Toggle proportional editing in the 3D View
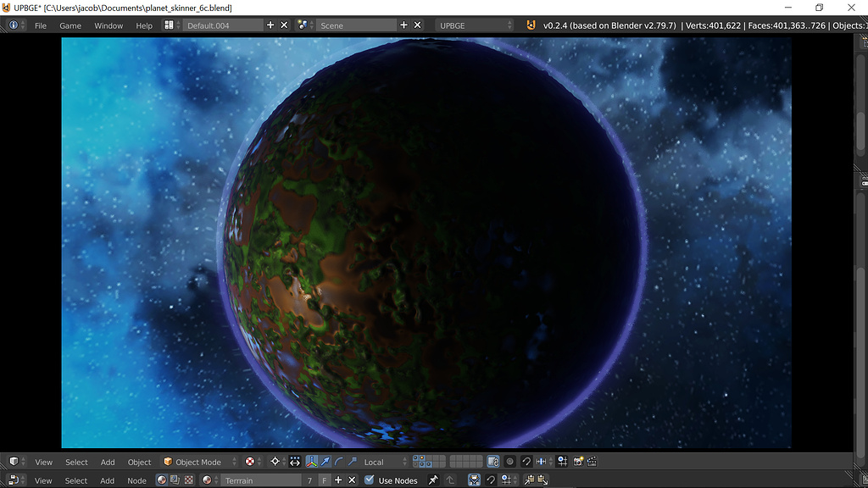The height and width of the screenshot is (488, 868). coord(509,462)
